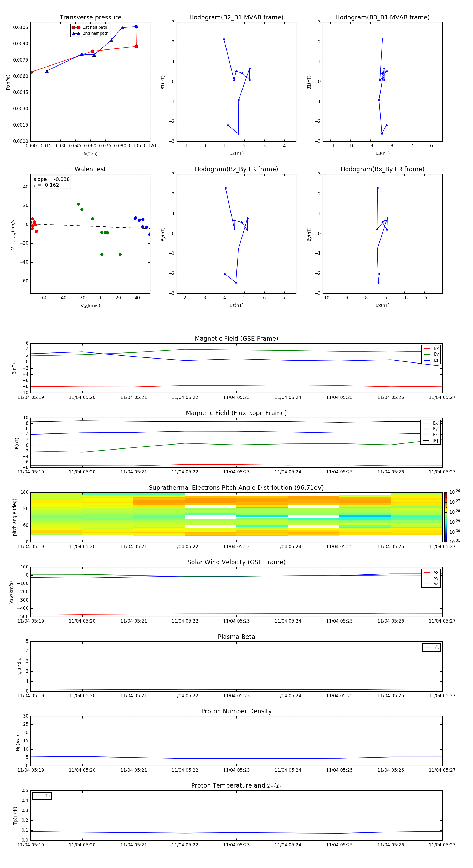The height and width of the screenshot is (868, 473).
Task: Click the topmost point of the B2_B1 hodogram
Action: tap(224, 39)
